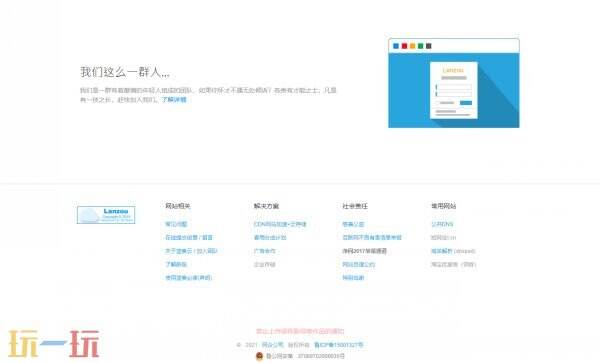Open the third link under 网站相关
Image resolution: width=600 pixels, height=363 pixels.
coord(191,251)
